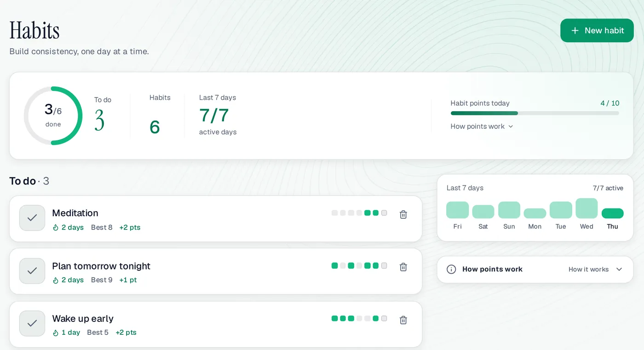
Task: Click the Meditation seven-day dot tracker
Action: (359, 213)
